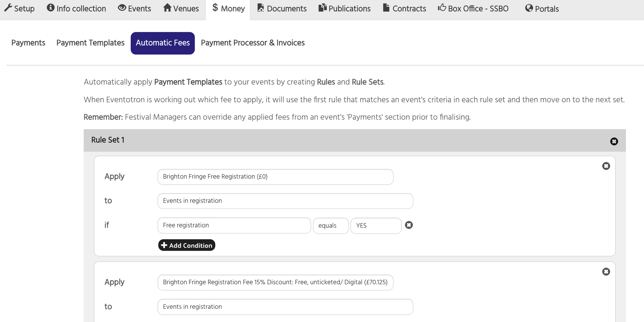Open the Brighton Fringe Free Registration template dropdown
This screenshot has height=322, width=644.
276,177
